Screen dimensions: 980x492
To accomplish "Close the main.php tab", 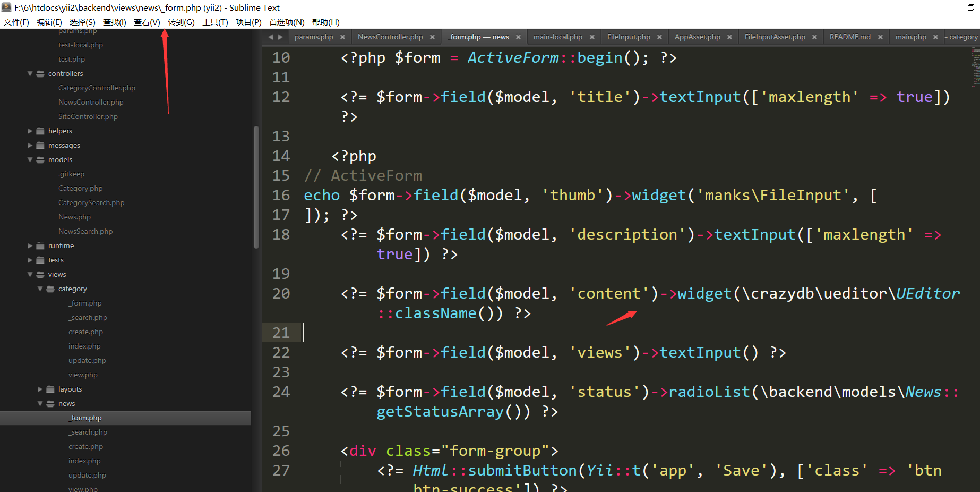I will click(x=935, y=37).
